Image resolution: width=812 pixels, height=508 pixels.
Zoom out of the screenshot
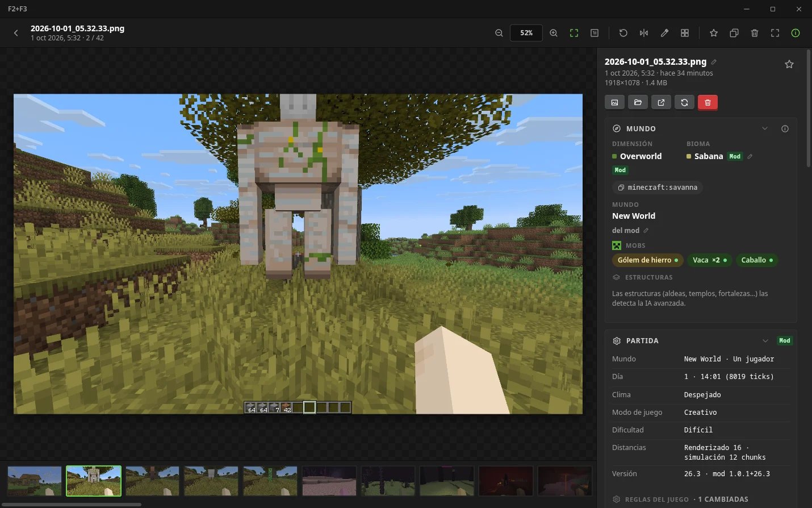tap(499, 33)
